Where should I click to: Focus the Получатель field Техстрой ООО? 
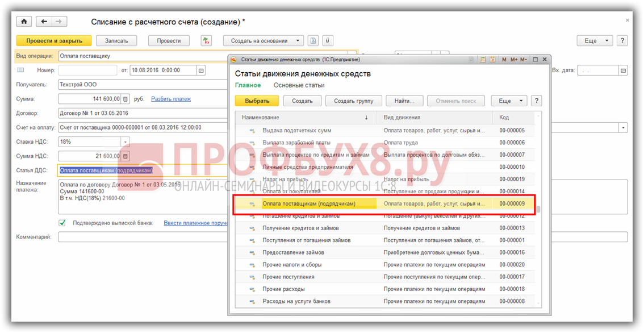click(143, 85)
